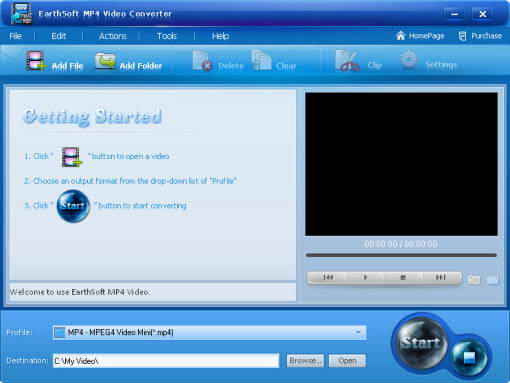
Task: Click the Open destination button
Action: tap(347, 361)
